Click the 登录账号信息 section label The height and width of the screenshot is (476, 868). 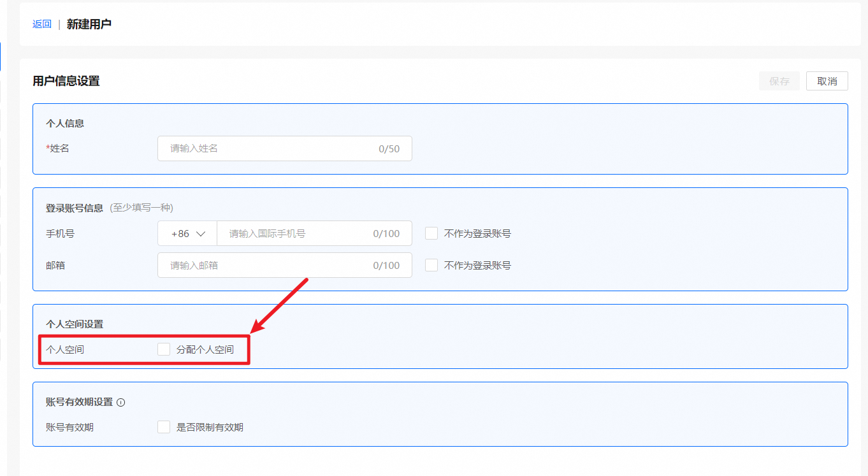[75, 208]
